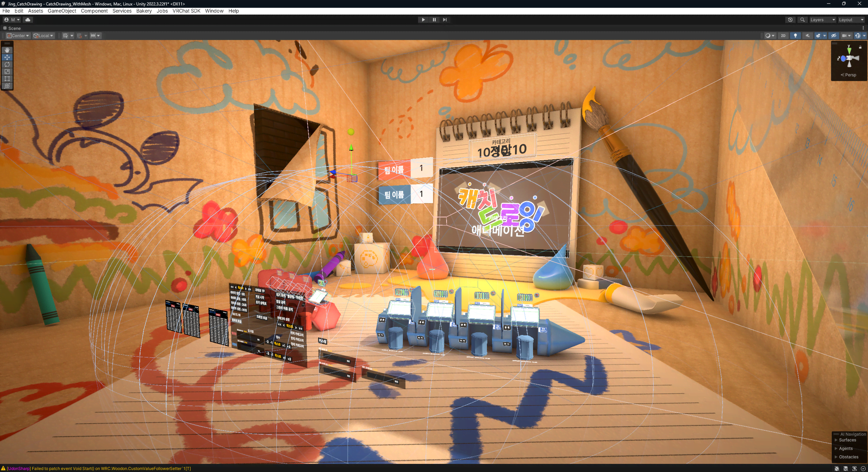Open the Assets menu
Image resolution: width=868 pixels, height=472 pixels.
coord(35,11)
